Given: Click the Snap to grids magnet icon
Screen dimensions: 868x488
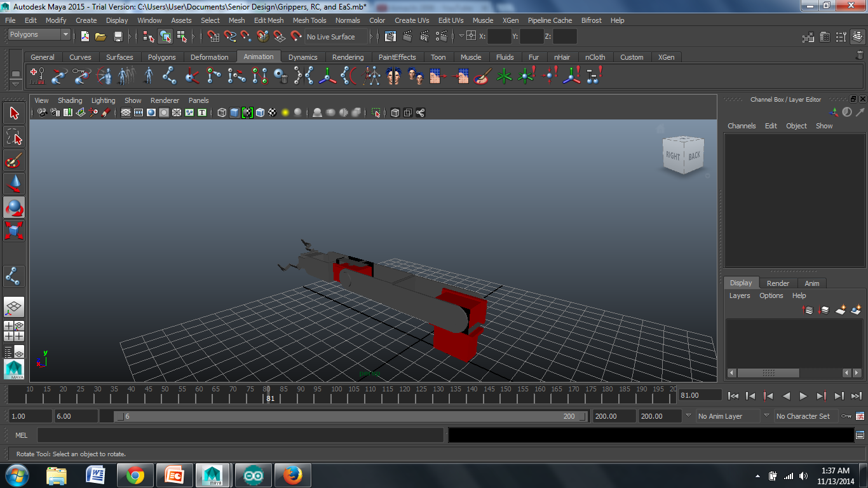Looking at the screenshot, I should click(x=213, y=36).
